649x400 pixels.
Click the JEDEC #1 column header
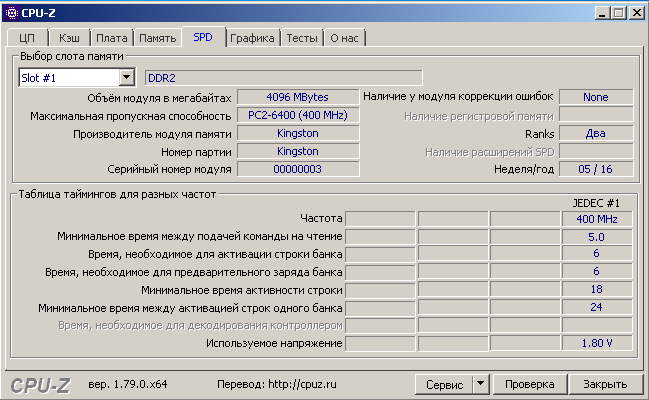tap(596, 203)
